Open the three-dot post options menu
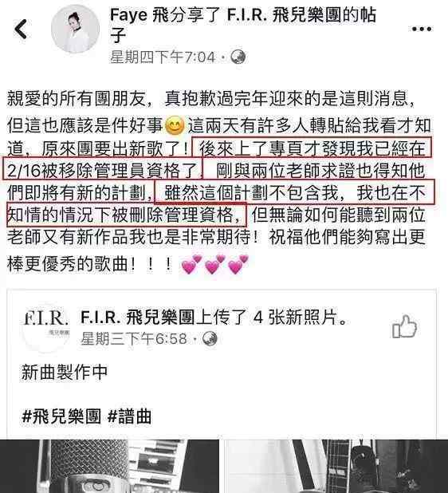Image resolution: width=448 pixels, height=493 pixels. point(422,29)
